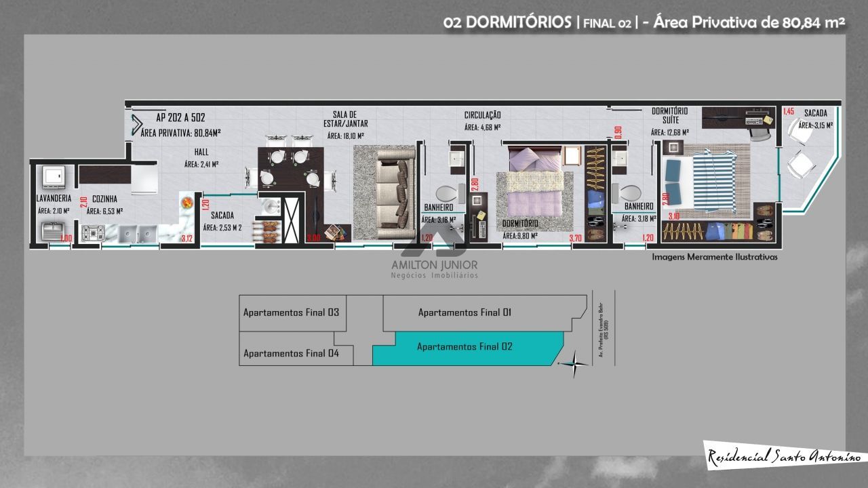Image resolution: width=868 pixels, height=488 pixels.
Task: Click the "HALL" room label
Action: 201,152
